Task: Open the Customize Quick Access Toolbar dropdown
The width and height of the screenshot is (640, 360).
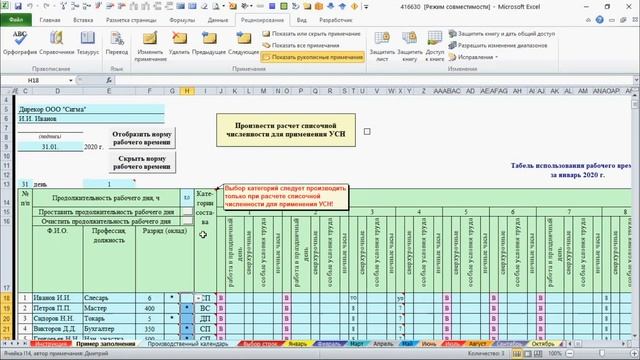Action: (366, 7)
